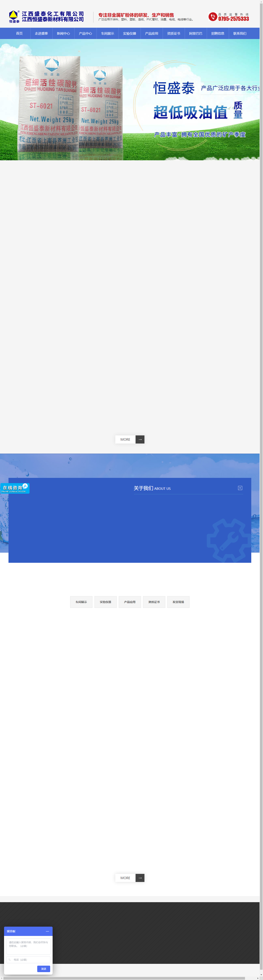Go to 联系我们 contact page

tap(240, 34)
